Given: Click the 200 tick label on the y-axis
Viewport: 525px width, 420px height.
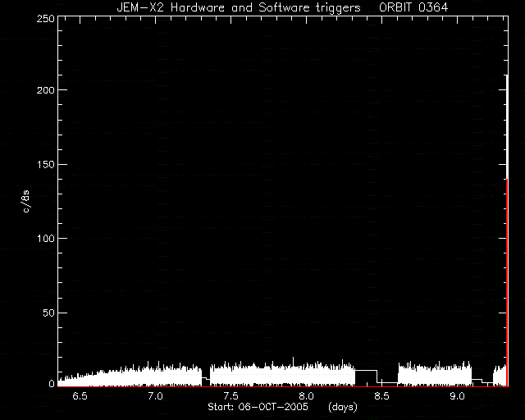Looking at the screenshot, I should coord(46,90).
